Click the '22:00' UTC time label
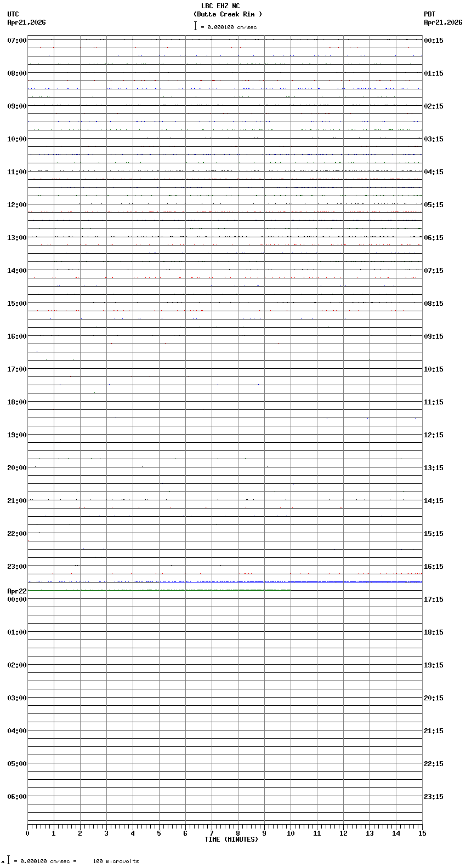 (x=17, y=534)
